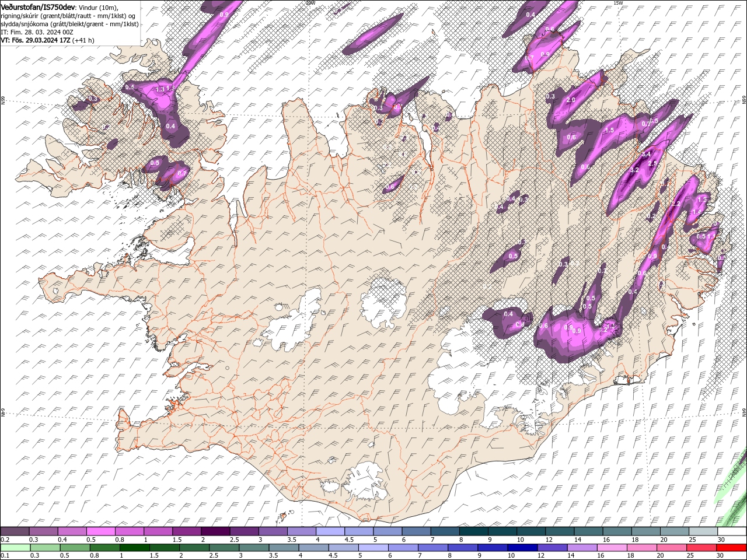Click the '(+41 h)' forecast offset text

(x=83, y=40)
